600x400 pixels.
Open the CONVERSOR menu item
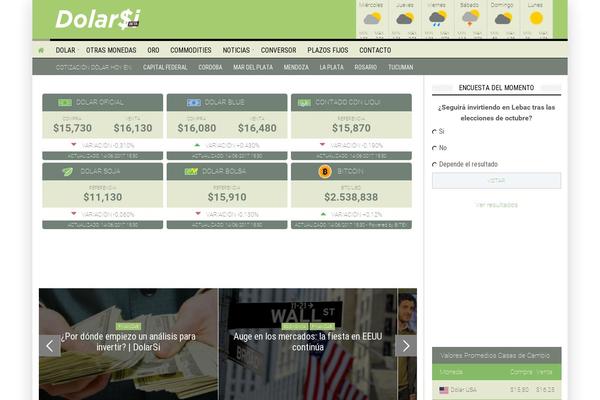tap(279, 50)
